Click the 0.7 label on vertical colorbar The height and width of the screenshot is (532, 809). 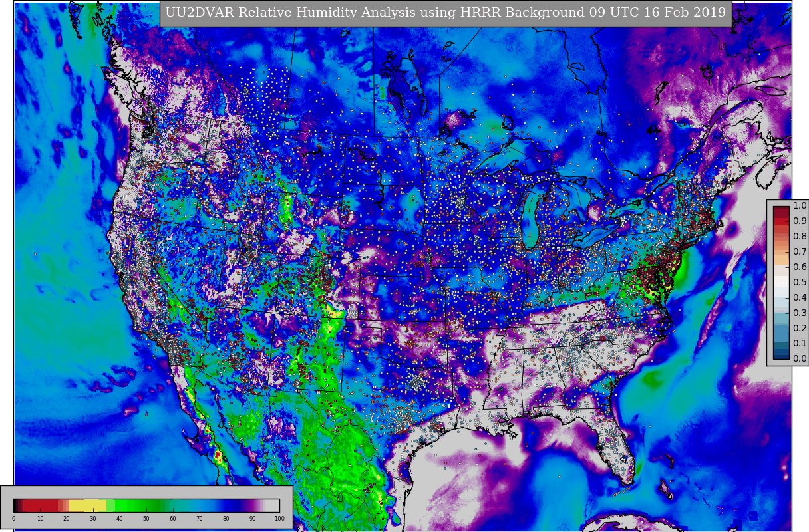(x=800, y=252)
